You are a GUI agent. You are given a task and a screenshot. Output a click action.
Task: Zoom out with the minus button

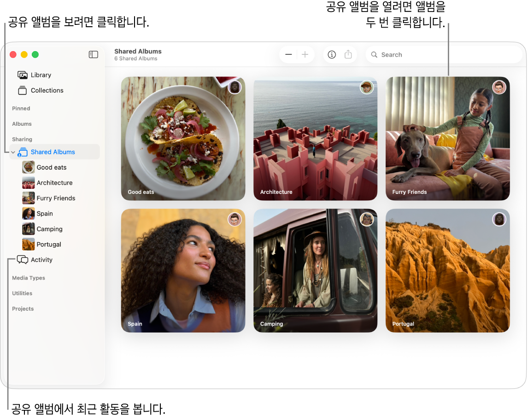click(288, 54)
